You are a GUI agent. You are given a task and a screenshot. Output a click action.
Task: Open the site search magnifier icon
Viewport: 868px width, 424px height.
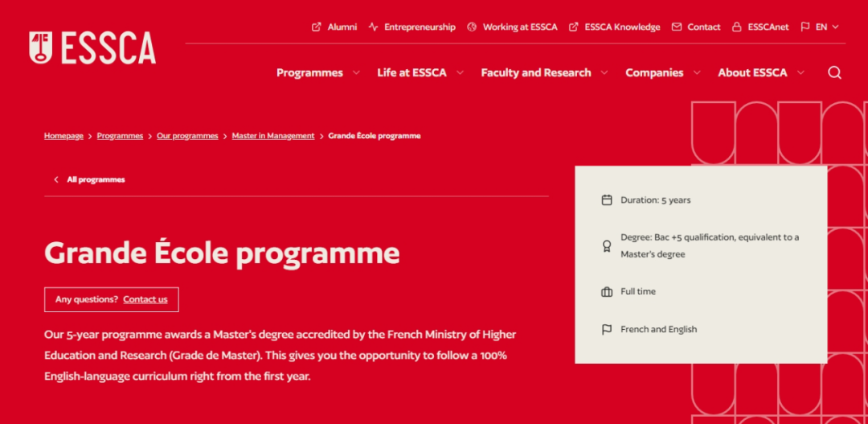point(834,72)
